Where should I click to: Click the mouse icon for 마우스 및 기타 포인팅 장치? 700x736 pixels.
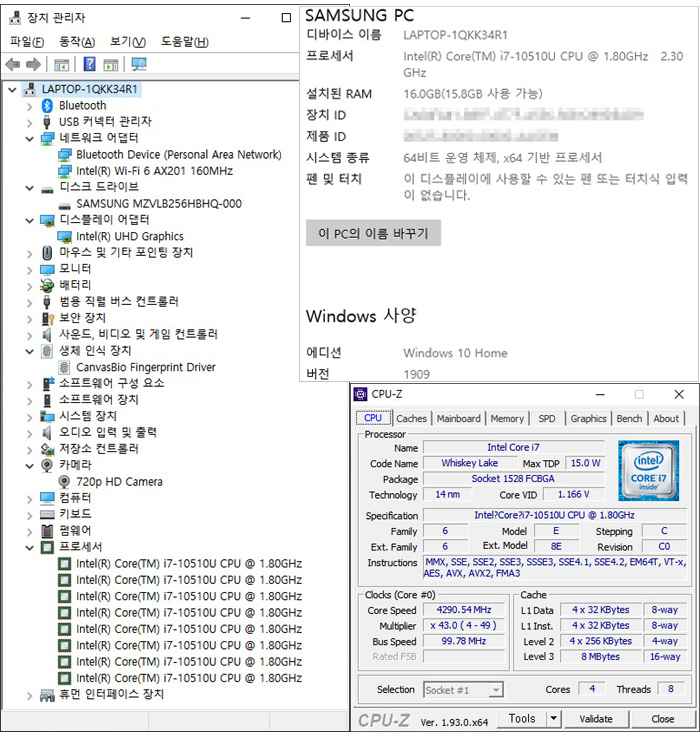click(x=47, y=253)
